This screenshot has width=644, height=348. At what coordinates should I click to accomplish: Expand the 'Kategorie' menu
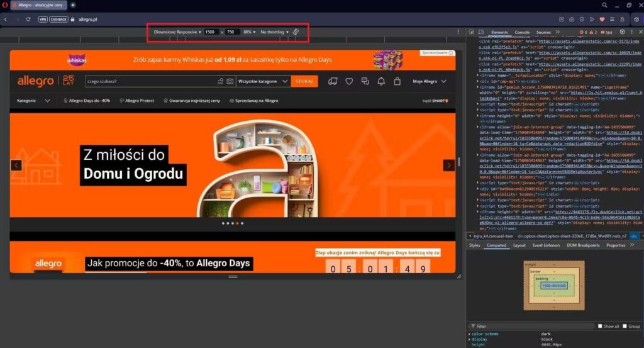pos(33,100)
